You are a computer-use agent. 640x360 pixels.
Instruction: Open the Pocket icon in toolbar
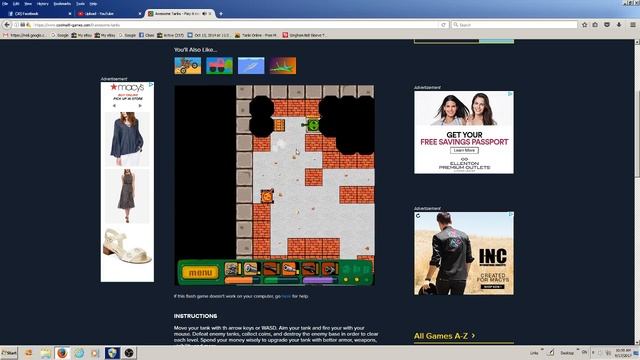[x=607, y=25]
